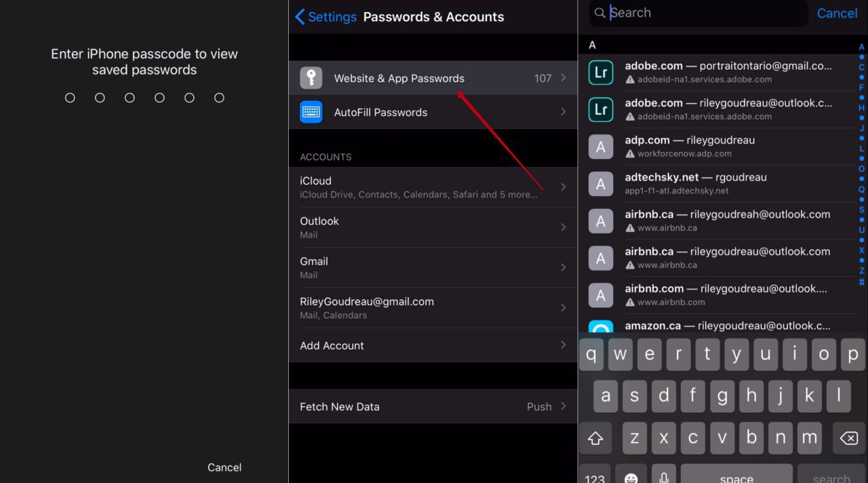Image resolution: width=868 pixels, height=483 pixels.
Task: Cancel the password search
Action: (x=837, y=13)
